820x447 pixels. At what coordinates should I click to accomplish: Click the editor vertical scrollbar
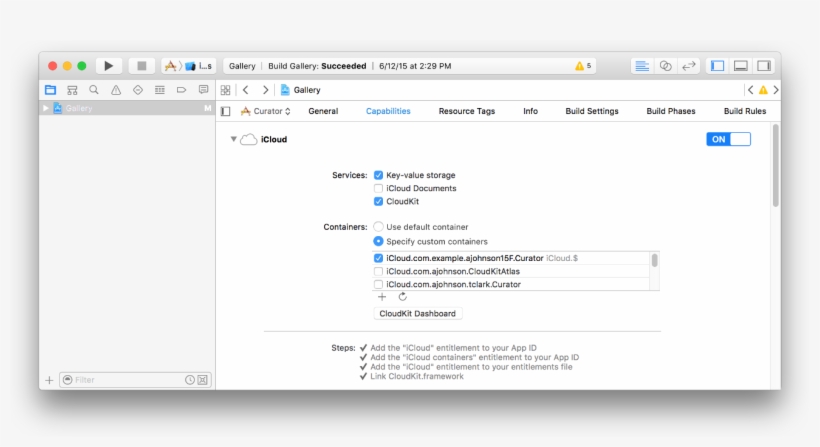click(x=776, y=166)
